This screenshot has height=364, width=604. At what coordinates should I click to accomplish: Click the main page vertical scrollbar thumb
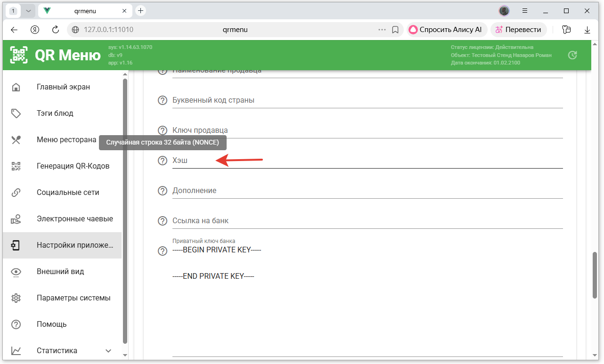tap(595, 275)
